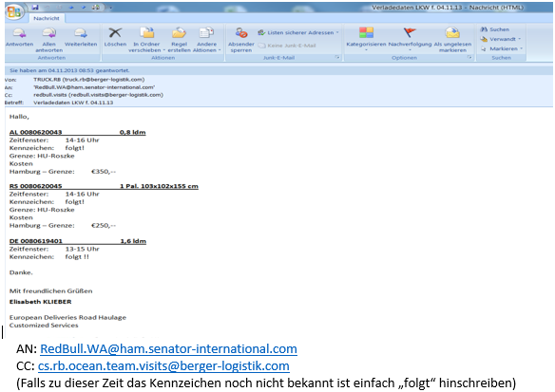Expand the Andere Aktionen menu
This screenshot has width=555, height=392.
coord(207,40)
